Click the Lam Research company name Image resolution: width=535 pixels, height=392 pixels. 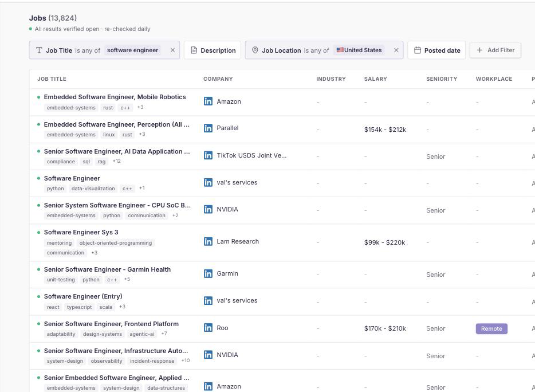[238, 241]
